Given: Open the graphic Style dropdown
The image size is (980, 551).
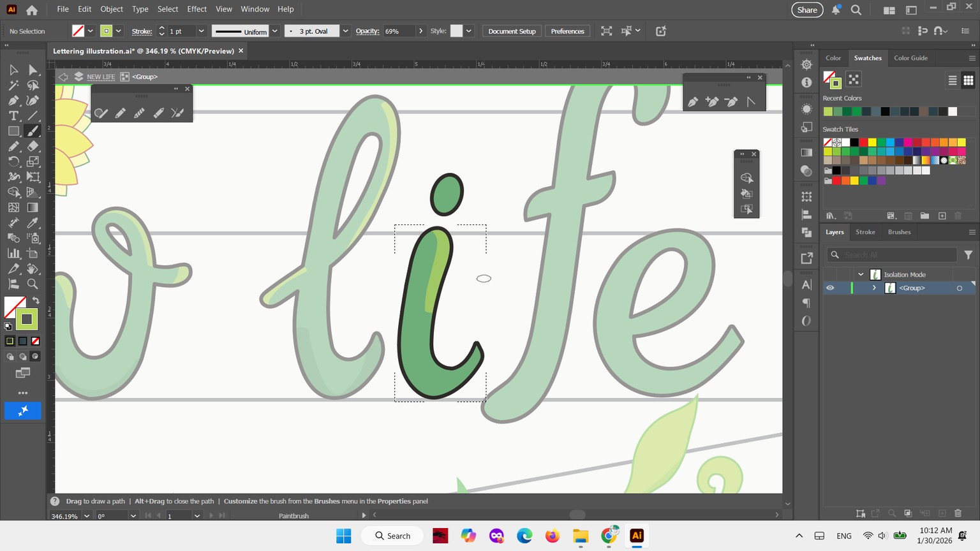Looking at the screenshot, I should coord(469,31).
